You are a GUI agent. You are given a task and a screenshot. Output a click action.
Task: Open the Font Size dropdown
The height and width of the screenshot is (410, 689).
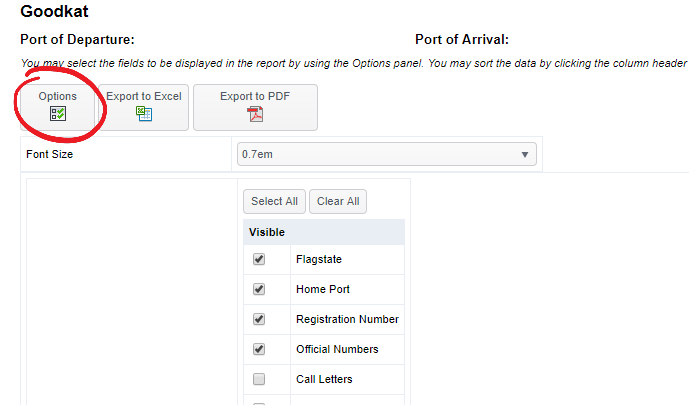[x=387, y=154]
